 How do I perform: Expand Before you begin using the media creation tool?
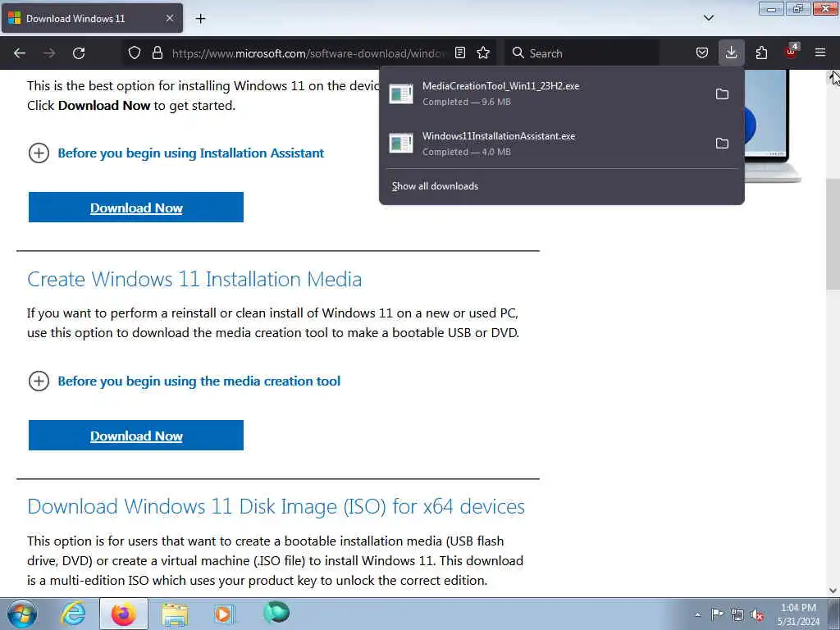point(39,381)
